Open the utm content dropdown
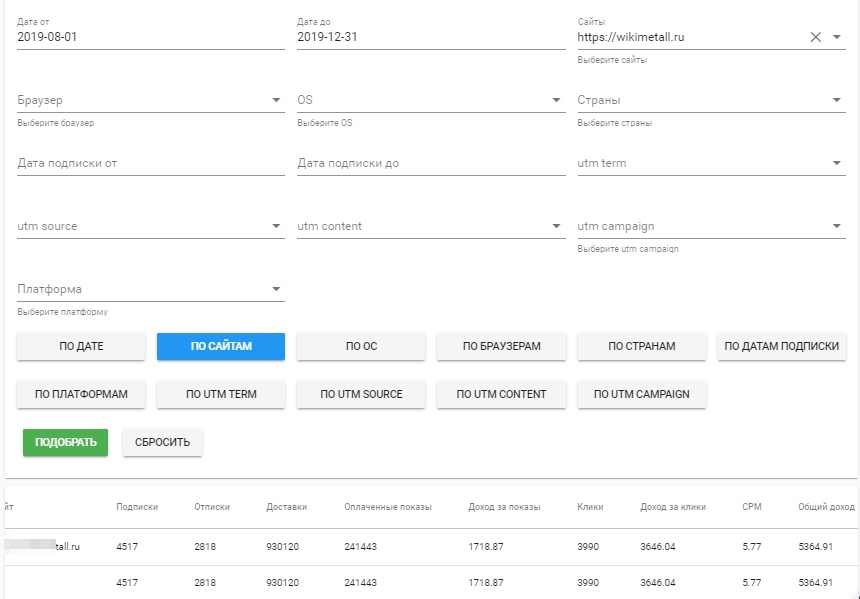 point(556,226)
